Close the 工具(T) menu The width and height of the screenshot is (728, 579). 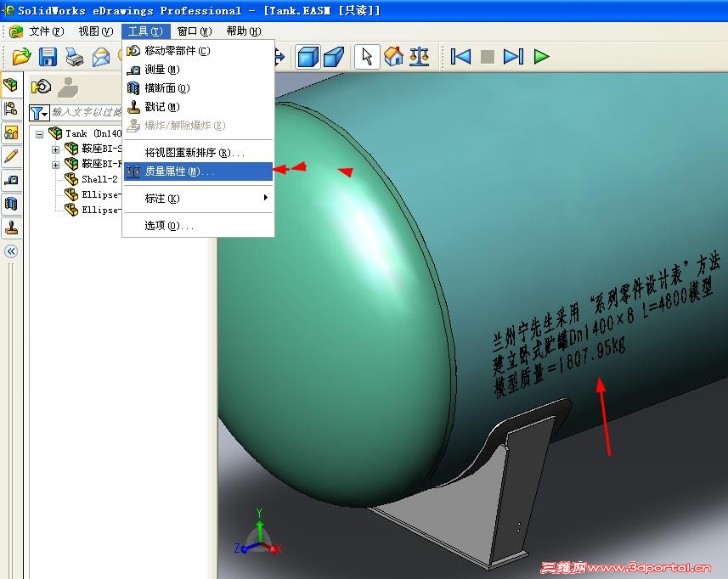146,31
